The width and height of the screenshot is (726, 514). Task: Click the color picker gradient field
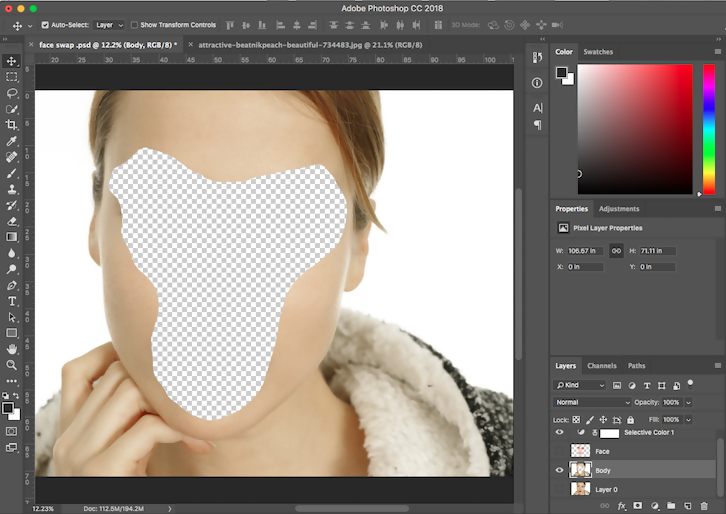click(x=635, y=129)
